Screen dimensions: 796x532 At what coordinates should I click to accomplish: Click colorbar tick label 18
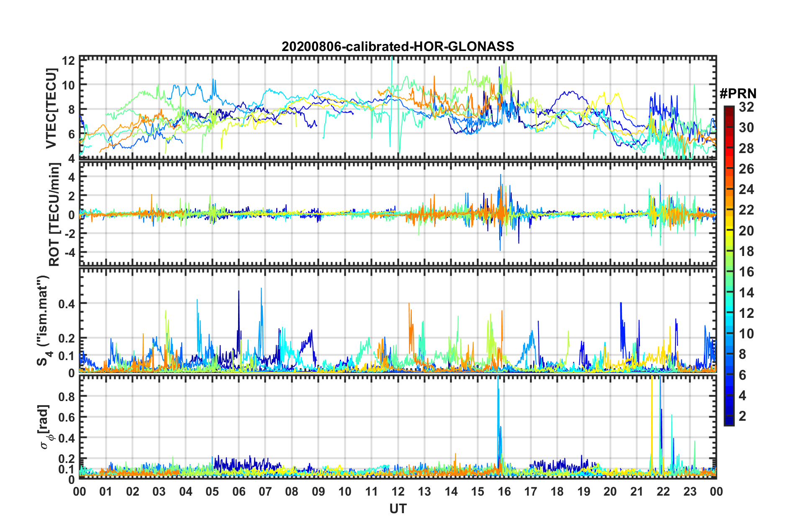click(x=746, y=251)
